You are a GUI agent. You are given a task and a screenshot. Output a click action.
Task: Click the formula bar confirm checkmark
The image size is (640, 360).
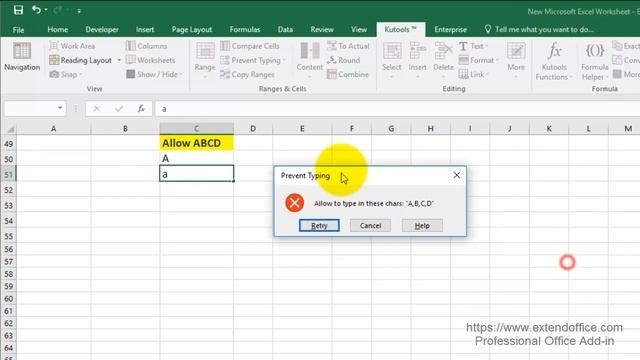(x=119, y=109)
